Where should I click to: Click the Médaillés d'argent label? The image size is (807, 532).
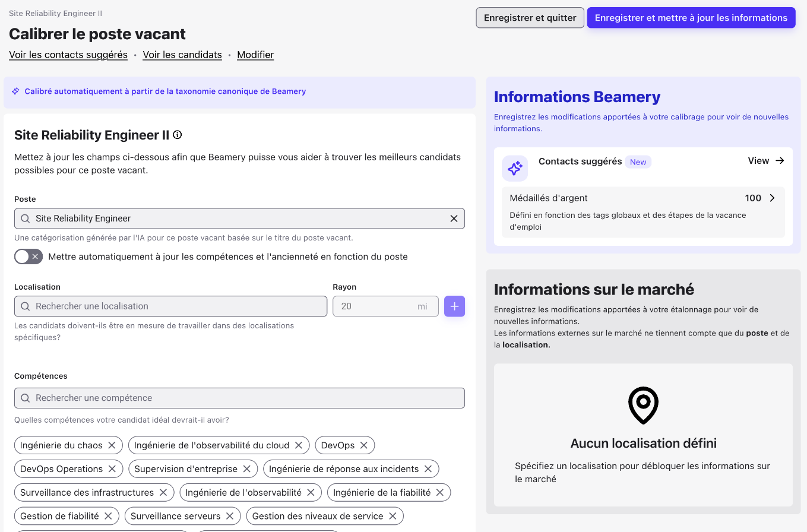(549, 198)
